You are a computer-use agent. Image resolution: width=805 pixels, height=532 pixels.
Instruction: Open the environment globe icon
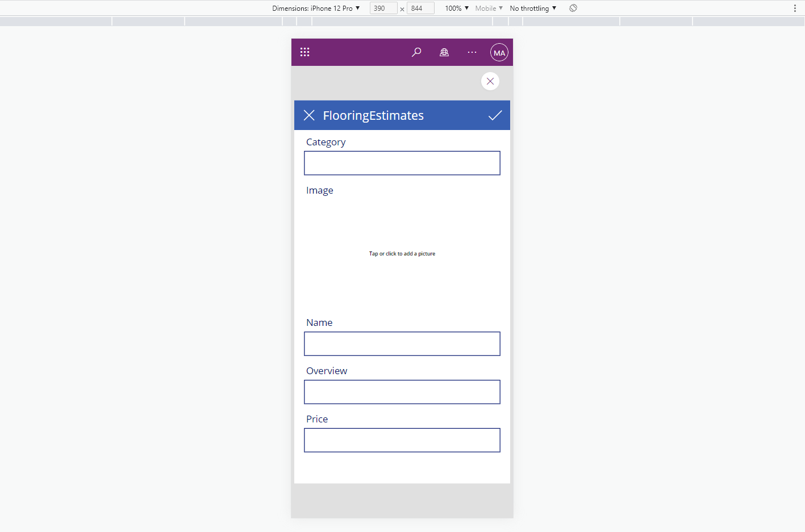[x=444, y=52]
